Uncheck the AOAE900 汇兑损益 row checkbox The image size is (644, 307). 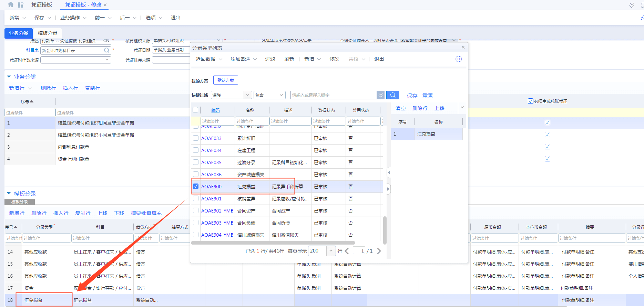click(x=196, y=186)
